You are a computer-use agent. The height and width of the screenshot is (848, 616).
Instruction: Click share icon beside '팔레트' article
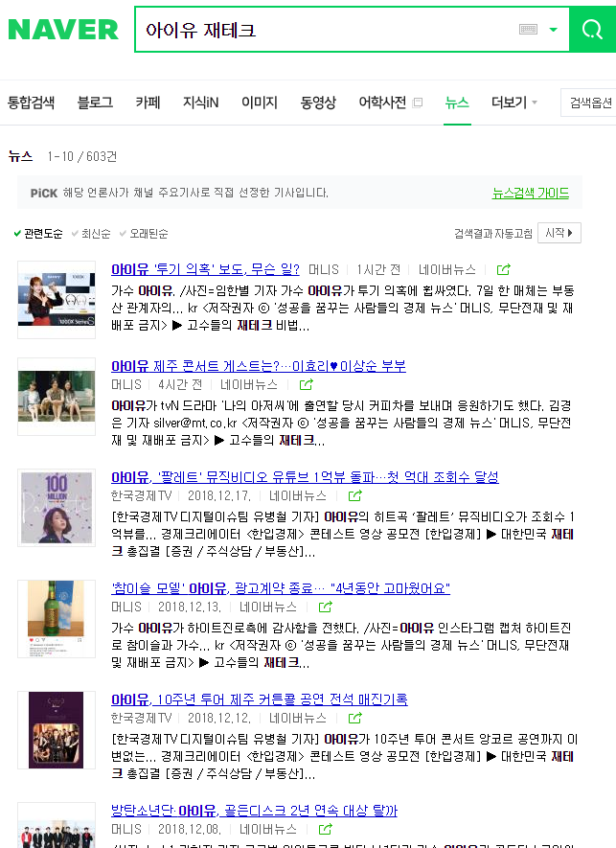pyautogui.click(x=354, y=496)
